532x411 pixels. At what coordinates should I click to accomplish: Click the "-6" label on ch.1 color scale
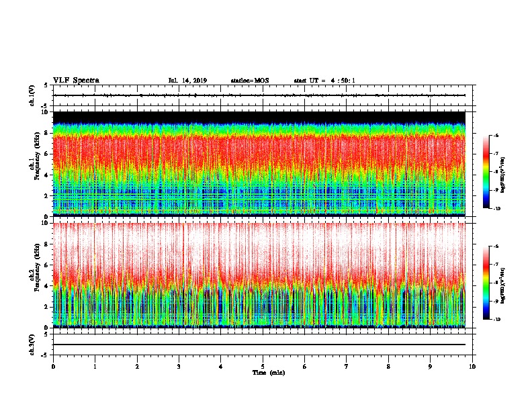pyautogui.click(x=496, y=135)
